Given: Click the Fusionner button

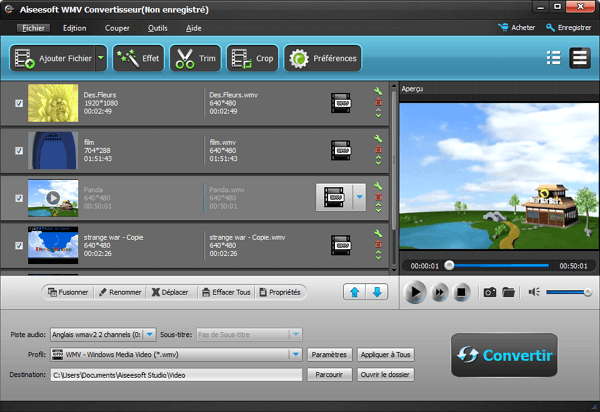Looking at the screenshot, I should 68,292.
